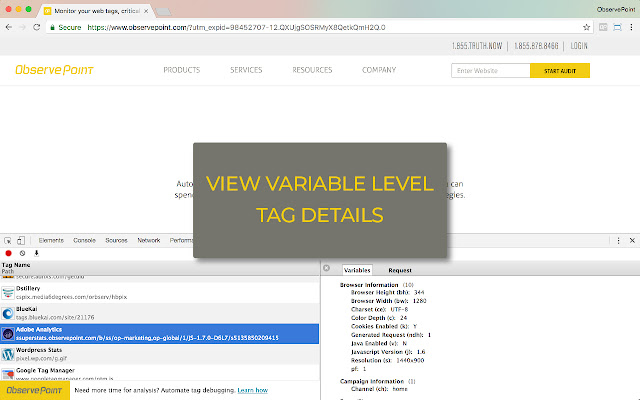
Task: Click the Learn how link
Action: [253, 390]
